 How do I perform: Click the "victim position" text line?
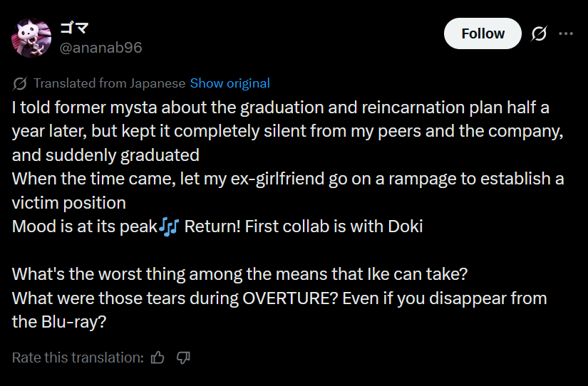coord(68,203)
